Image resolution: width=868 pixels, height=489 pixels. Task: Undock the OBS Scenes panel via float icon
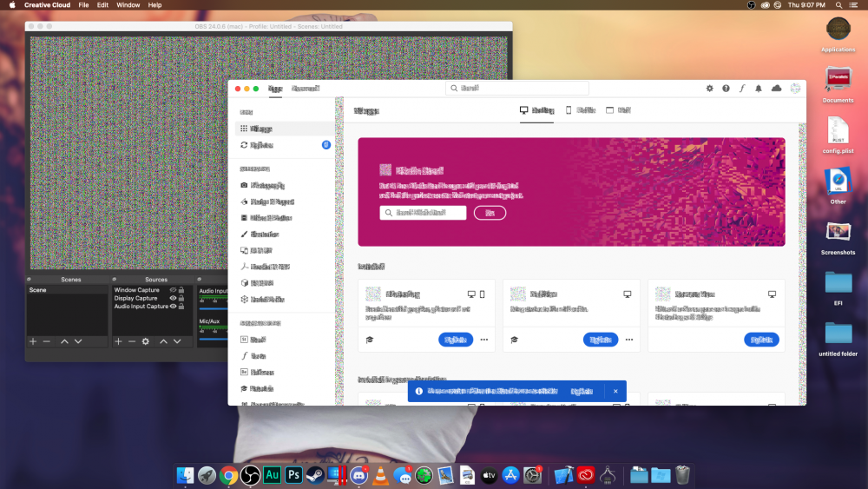point(29,279)
